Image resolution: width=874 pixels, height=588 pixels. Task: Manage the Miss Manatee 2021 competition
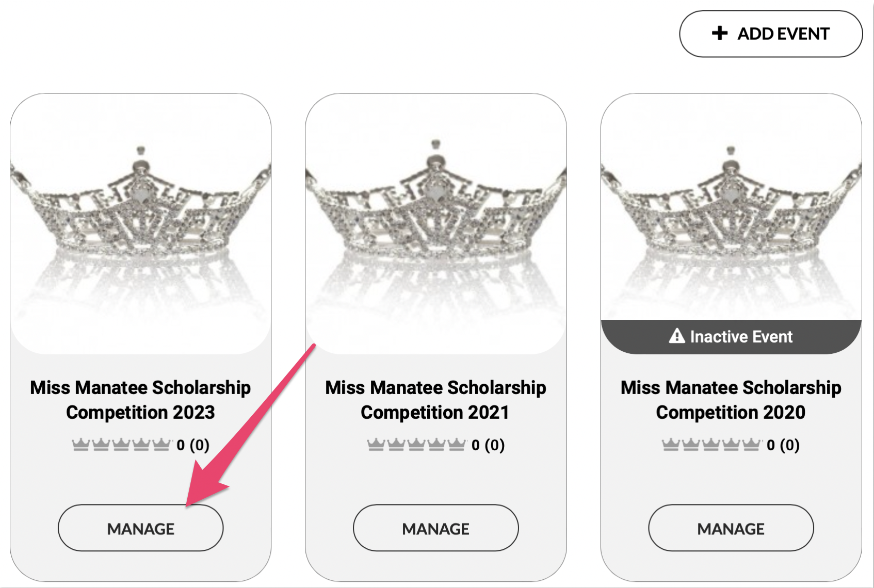pos(435,528)
